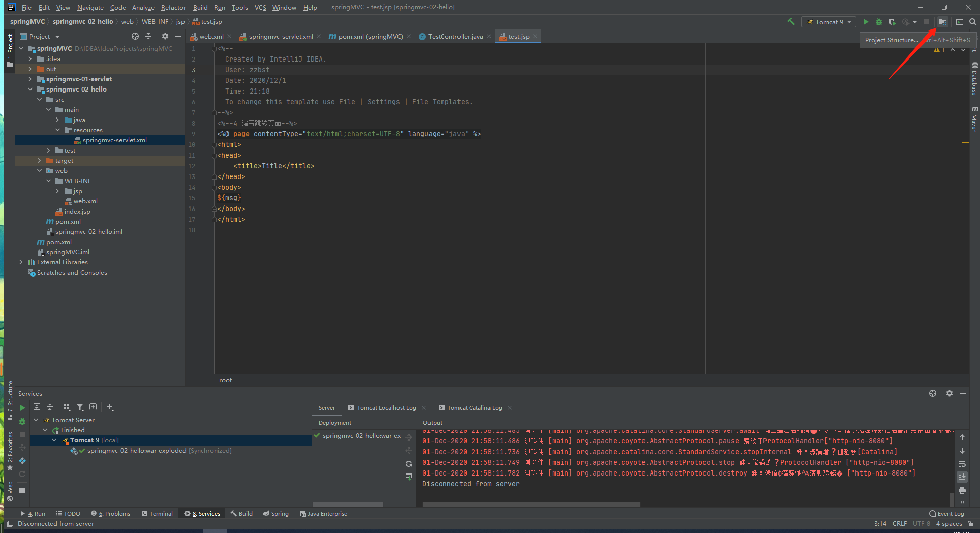Screen dimensions: 980x533
Task: Switch to springmvc-servlet.xml editor tab
Action: [281, 36]
